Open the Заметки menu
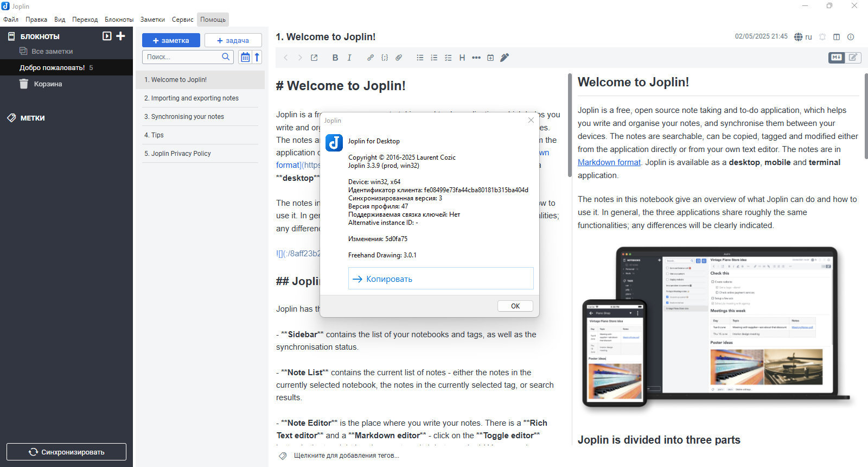Image resolution: width=868 pixels, height=467 pixels. click(152, 20)
